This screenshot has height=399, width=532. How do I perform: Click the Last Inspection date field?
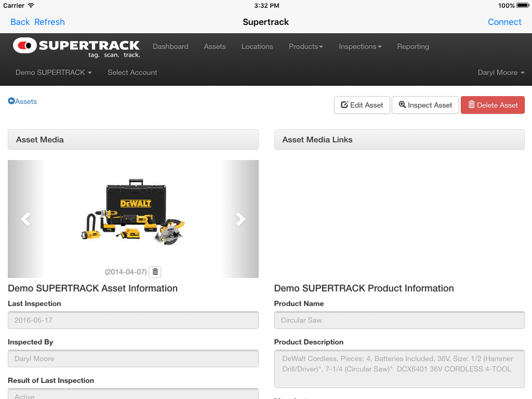tap(134, 320)
